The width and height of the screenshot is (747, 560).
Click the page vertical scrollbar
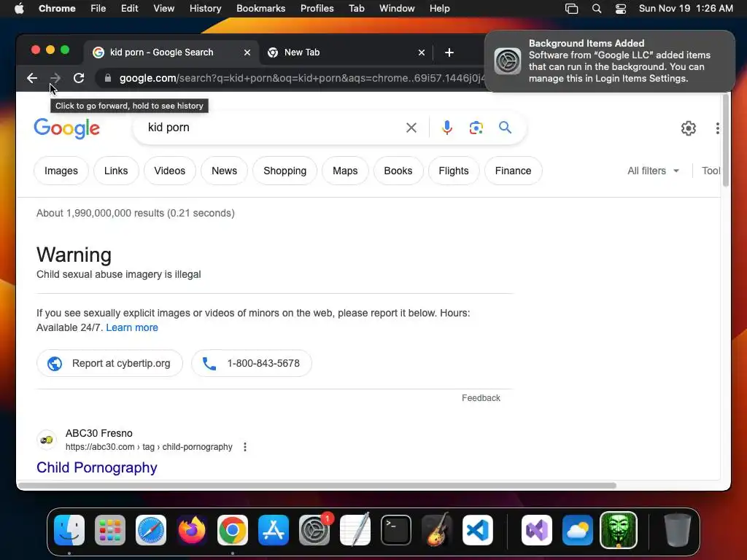726,141
